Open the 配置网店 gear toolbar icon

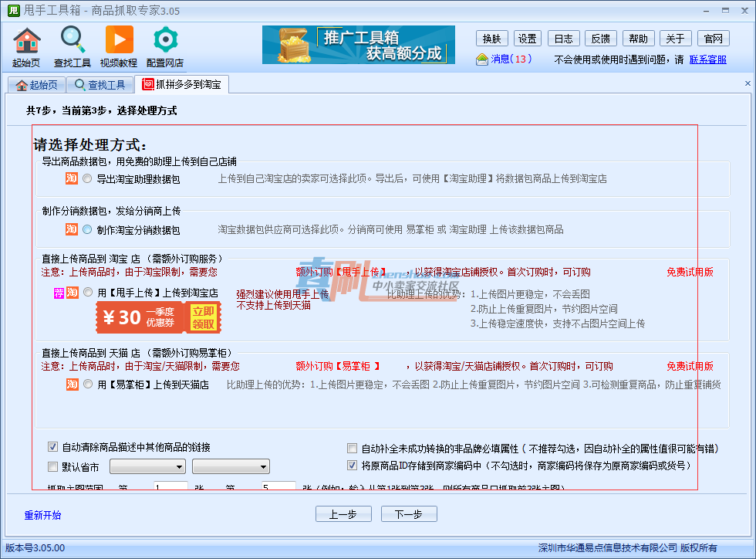pos(165,47)
